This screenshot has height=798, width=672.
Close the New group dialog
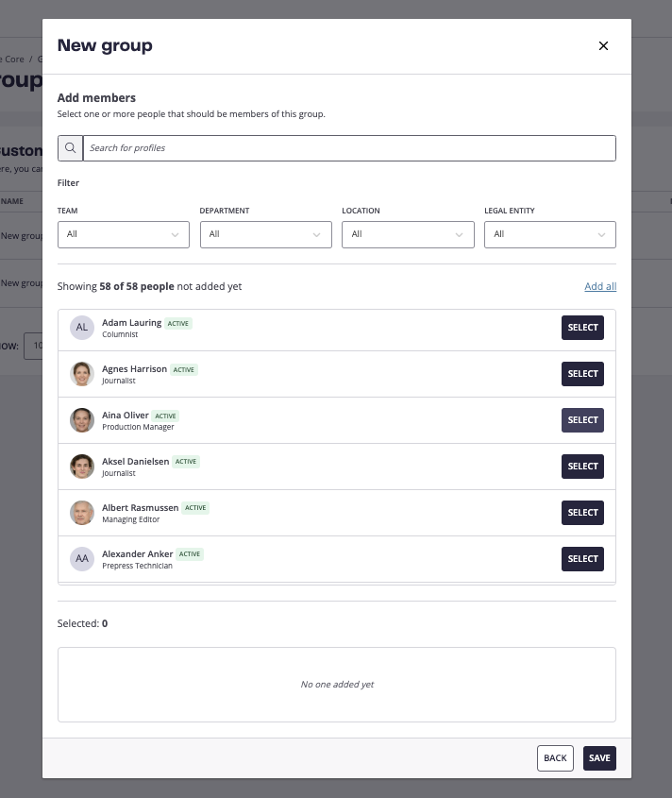[x=603, y=46]
